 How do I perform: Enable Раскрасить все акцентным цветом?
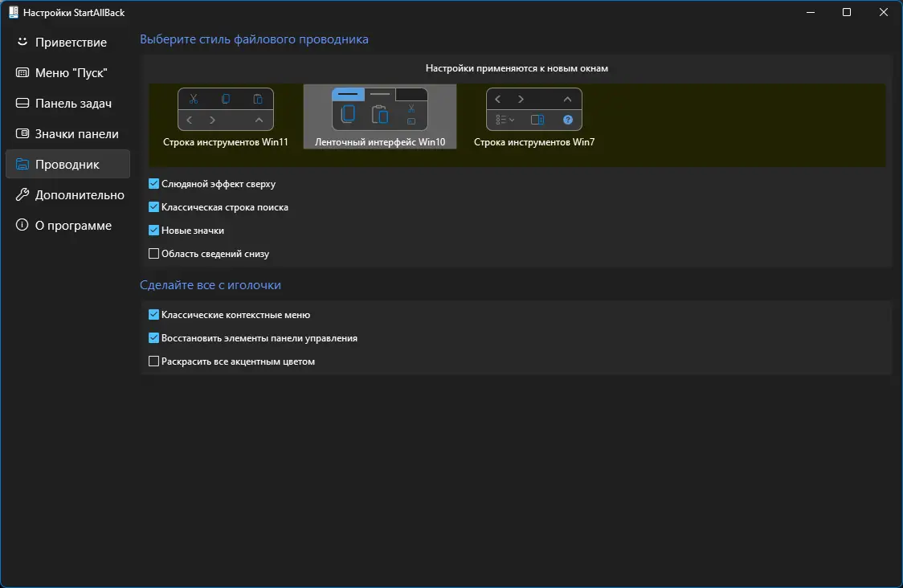pos(153,361)
